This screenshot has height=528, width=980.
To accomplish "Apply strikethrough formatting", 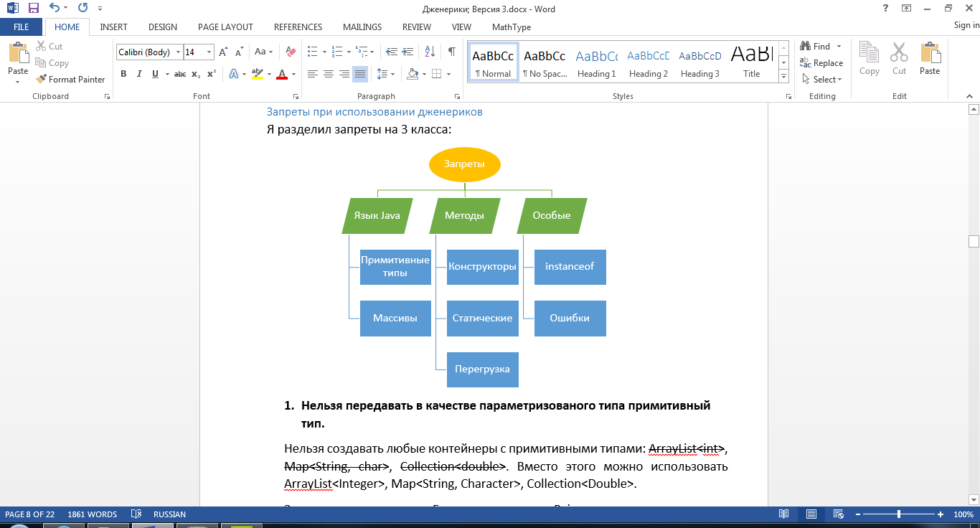I will tap(180, 74).
